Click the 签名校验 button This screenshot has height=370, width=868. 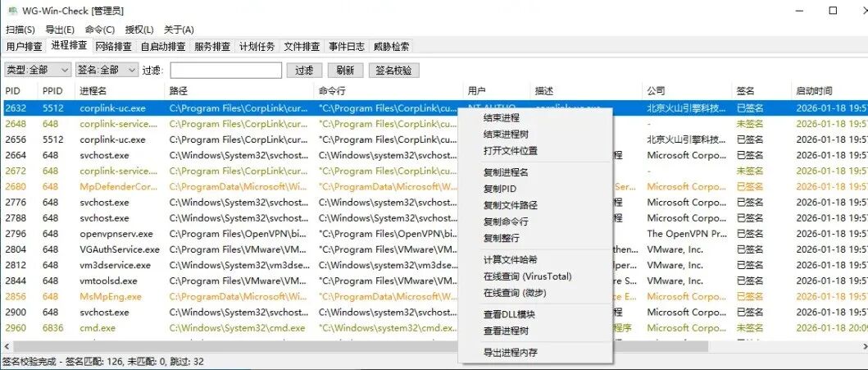click(394, 71)
